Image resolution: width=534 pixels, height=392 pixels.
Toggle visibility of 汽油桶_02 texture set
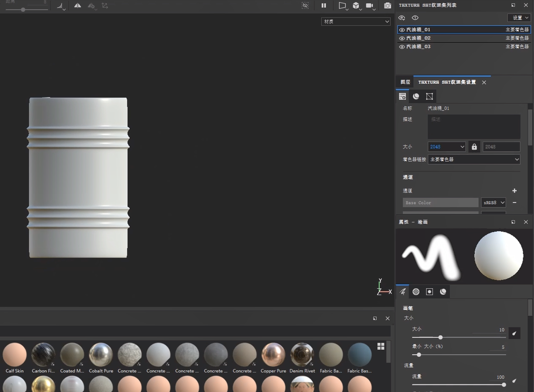pyautogui.click(x=402, y=39)
